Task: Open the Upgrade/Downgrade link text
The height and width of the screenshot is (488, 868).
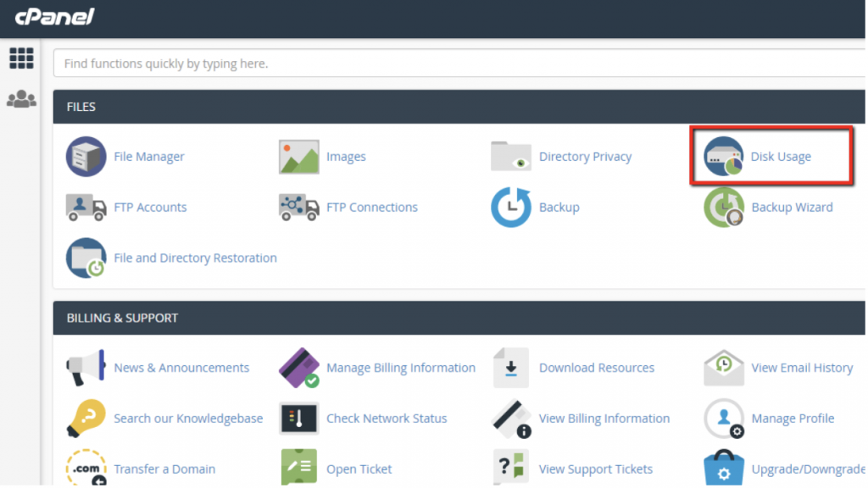Action: [x=808, y=469]
